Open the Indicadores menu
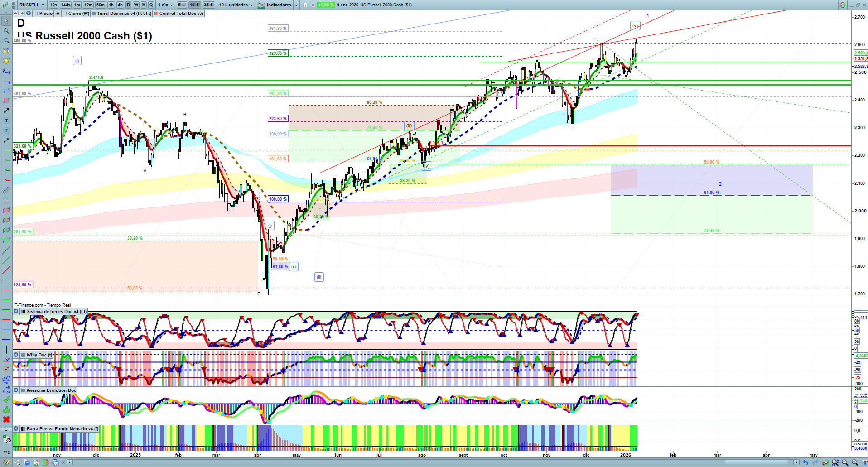This screenshot has height=467, width=868. point(277,5)
